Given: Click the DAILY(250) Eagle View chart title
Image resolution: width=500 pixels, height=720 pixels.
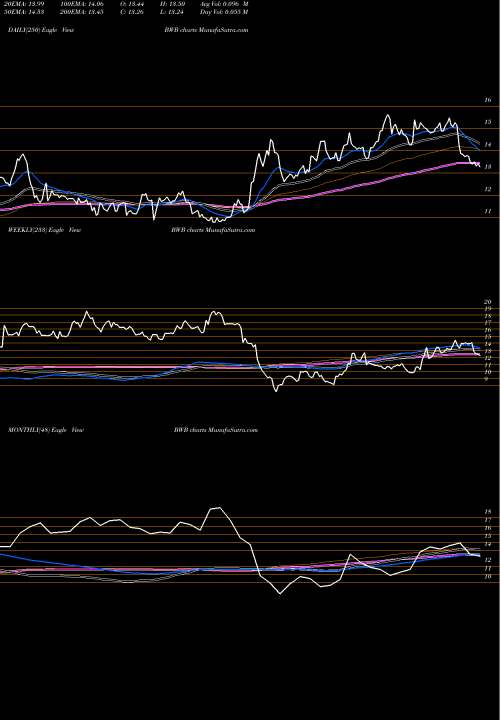Looking at the screenshot, I should coord(41,30).
